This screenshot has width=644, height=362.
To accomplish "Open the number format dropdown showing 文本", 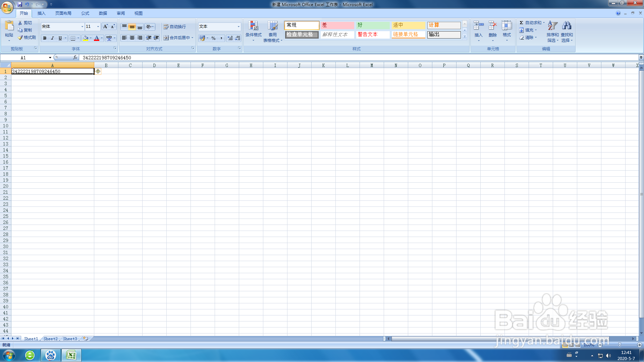I will 238,26.
